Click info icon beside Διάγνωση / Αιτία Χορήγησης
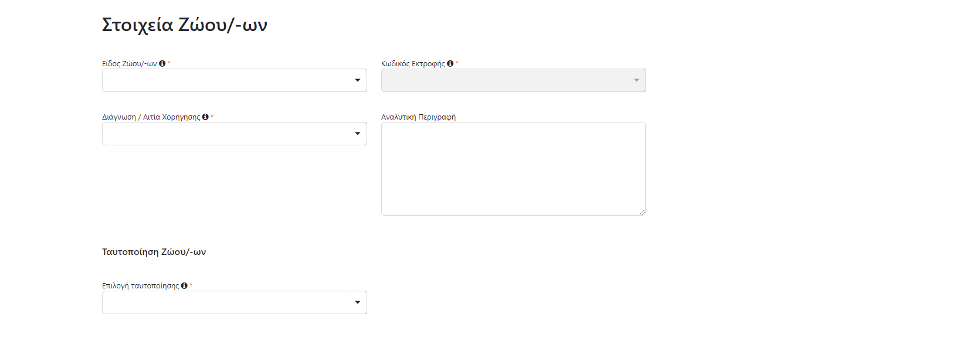Viewport: 980px width, 354px height. (x=205, y=117)
